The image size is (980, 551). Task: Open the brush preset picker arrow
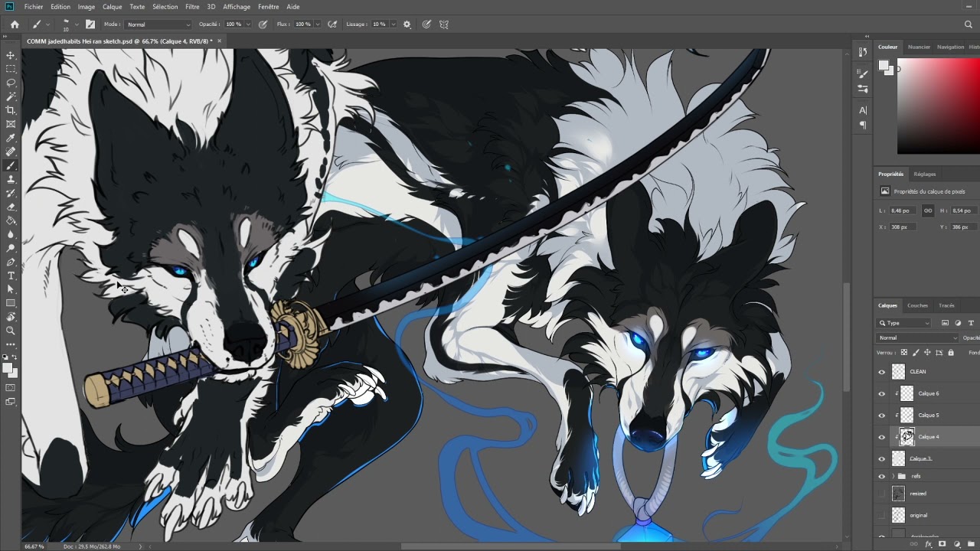[x=76, y=24]
